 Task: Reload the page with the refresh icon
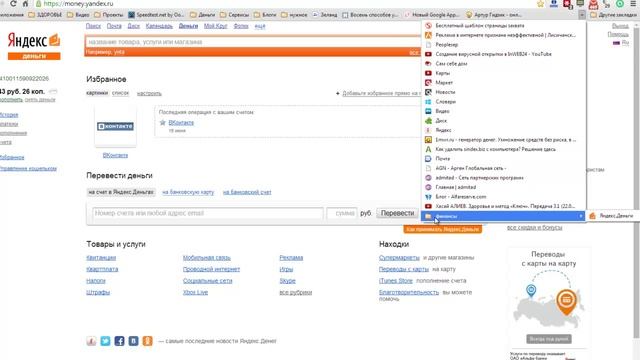13,4
